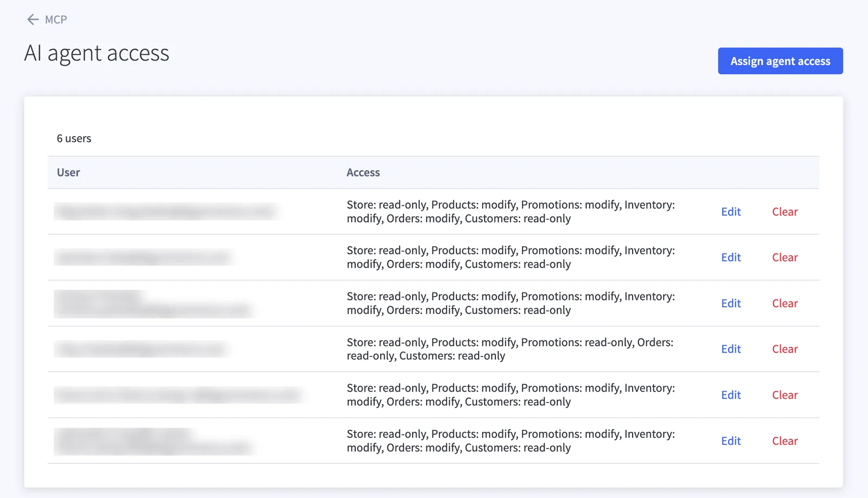
Task: Click the 'AI agent access' page heading
Action: (x=97, y=53)
